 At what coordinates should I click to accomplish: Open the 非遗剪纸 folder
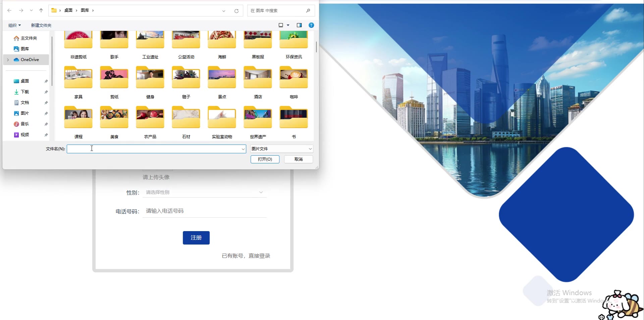(78, 45)
